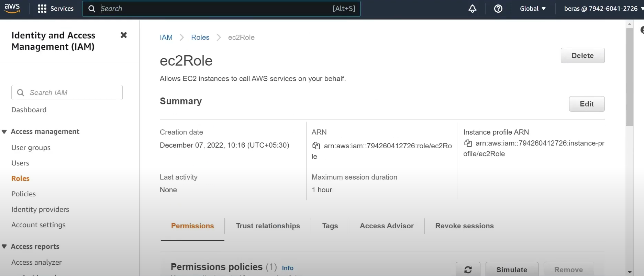Go to the IAM breadcrumb link
This screenshot has height=276, width=644.
166,37
